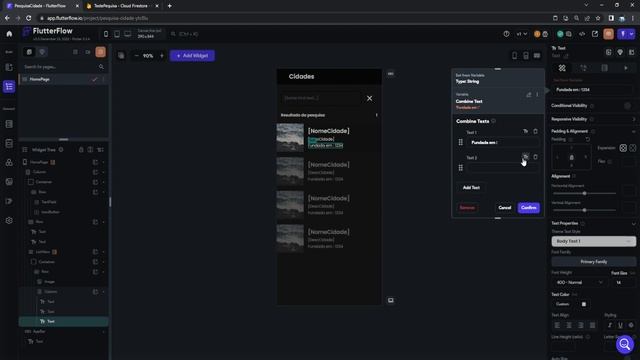This screenshot has height=360, width=640.
Task: Switch to the animations play tab
Action: (x=626, y=68)
